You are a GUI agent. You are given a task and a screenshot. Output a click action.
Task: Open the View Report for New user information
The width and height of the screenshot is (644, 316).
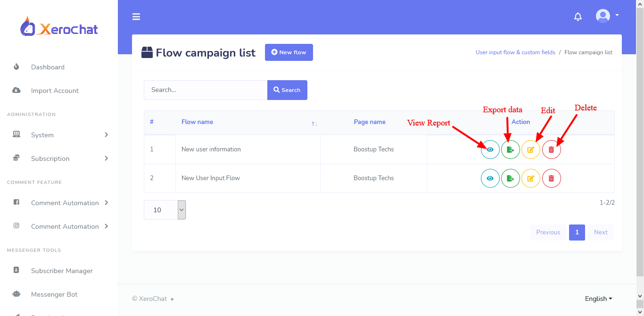click(x=490, y=149)
